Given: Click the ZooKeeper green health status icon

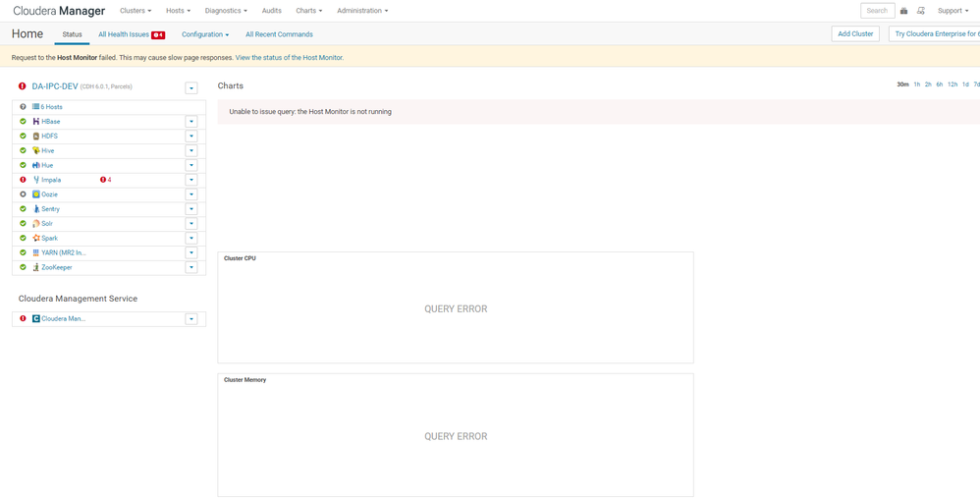Looking at the screenshot, I should 23,267.
